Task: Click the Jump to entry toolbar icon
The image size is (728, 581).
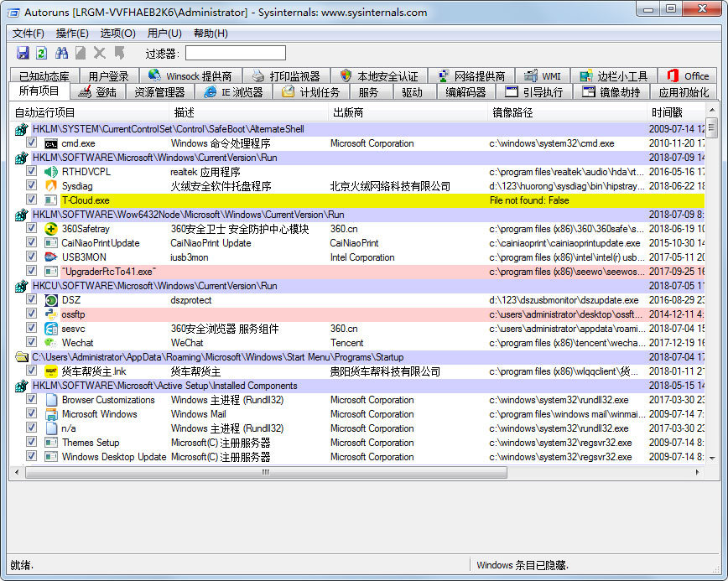Action: pyautogui.click(x=119, y=53)
